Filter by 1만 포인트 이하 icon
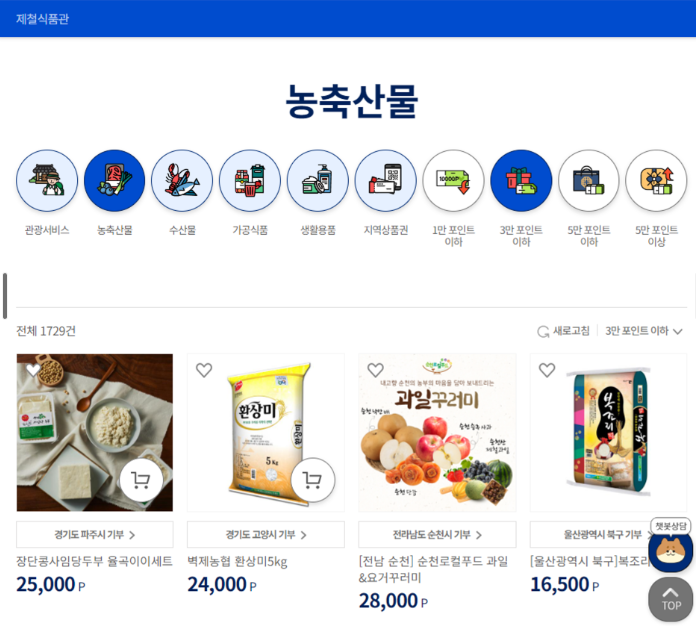 pyautogui.click(x=453, y=181)
